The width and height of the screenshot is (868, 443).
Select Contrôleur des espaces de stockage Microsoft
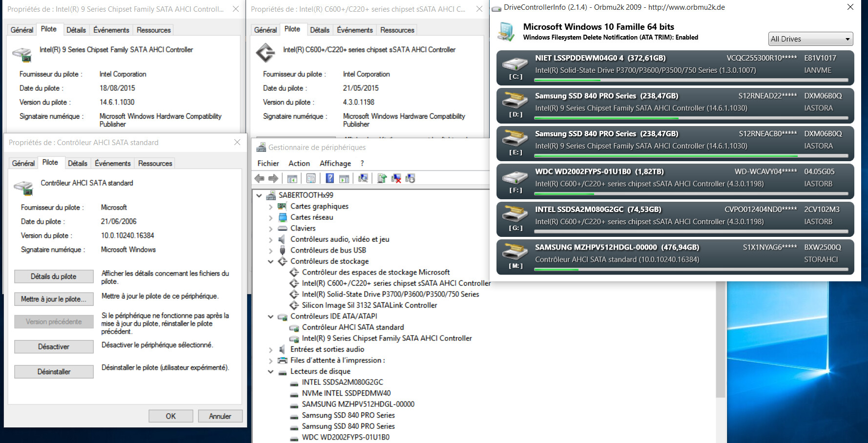[x=376, y=272]
